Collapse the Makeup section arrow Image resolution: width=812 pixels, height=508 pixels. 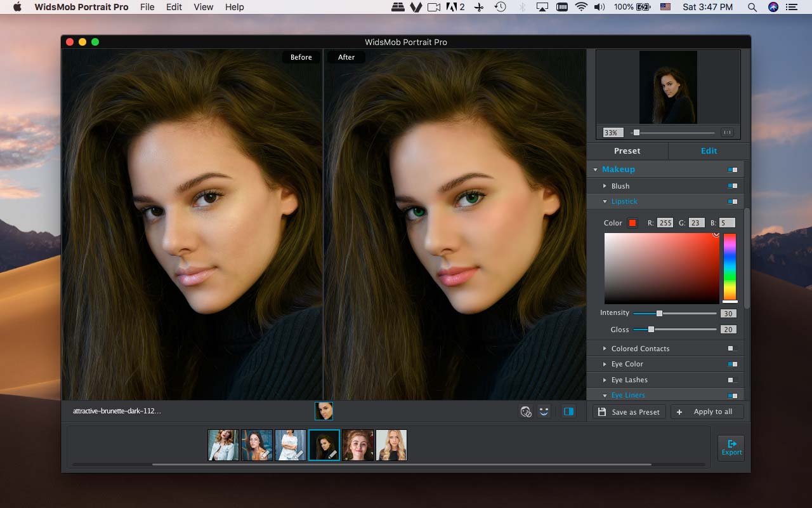[x=595, y=170]
